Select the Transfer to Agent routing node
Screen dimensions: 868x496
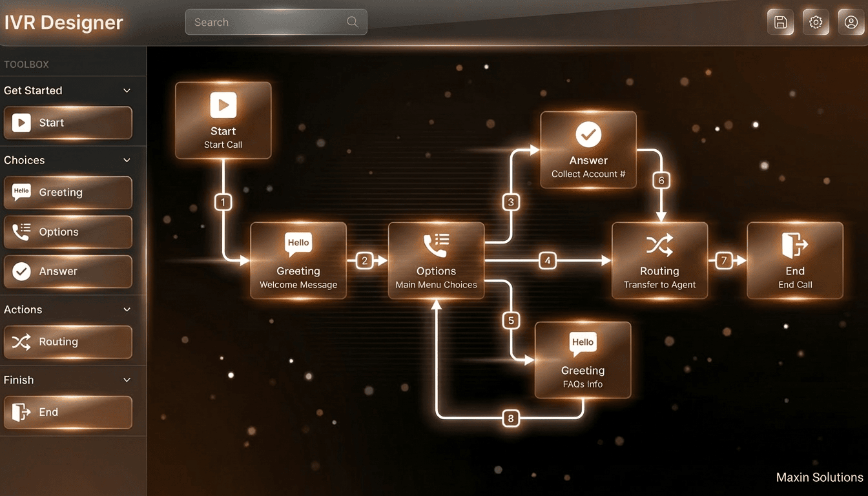click(x=659, y=260)
